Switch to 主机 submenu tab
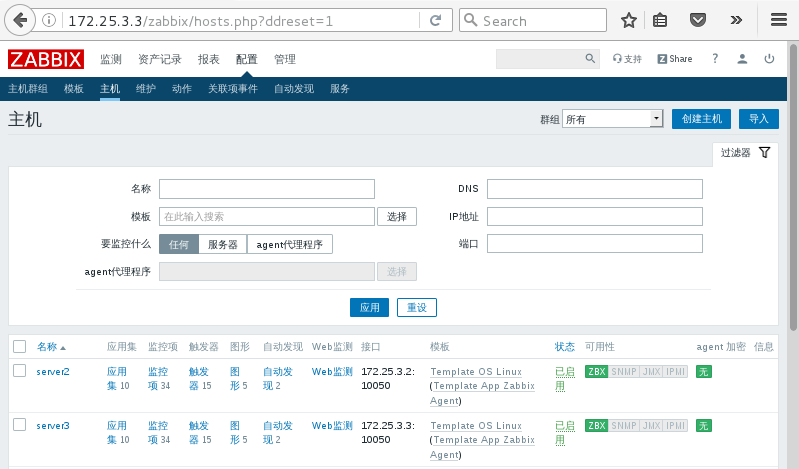Viewport: 799px width, 469px height. 110,89
